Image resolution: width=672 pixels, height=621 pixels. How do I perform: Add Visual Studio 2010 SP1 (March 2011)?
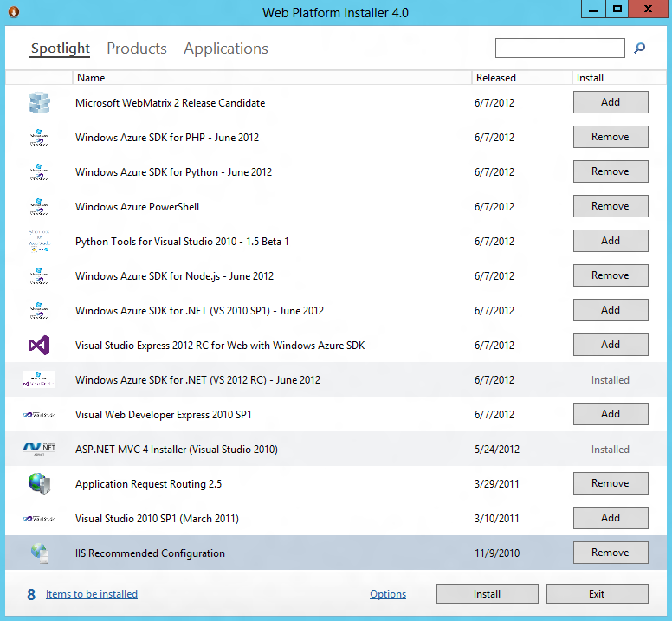coord(611,518)
